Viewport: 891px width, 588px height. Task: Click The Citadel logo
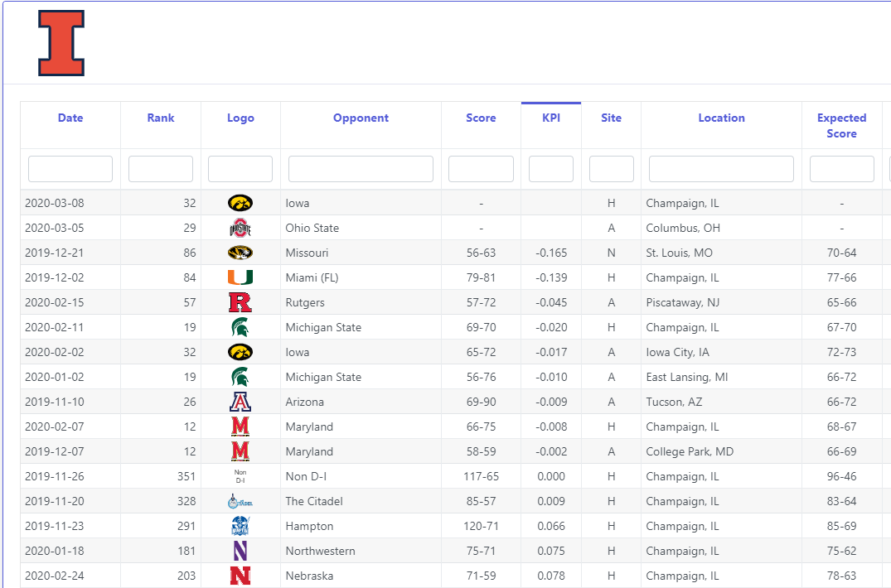[x=240, y=501]
